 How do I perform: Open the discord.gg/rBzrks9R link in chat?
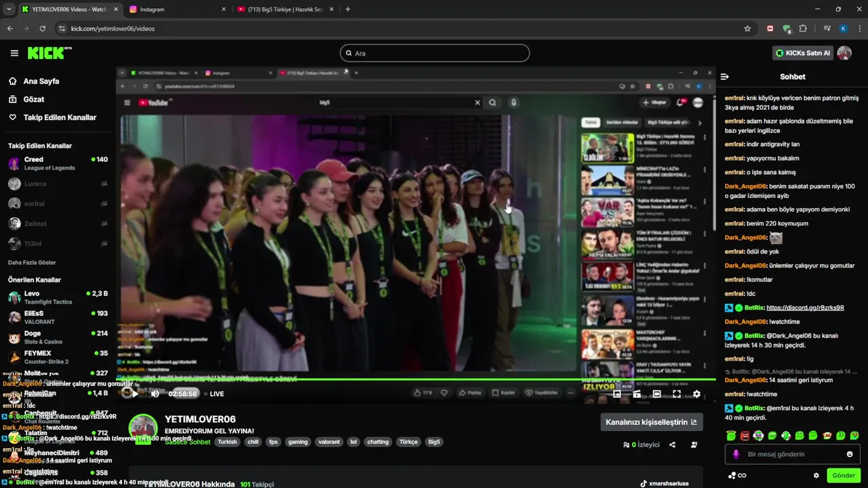805,308
